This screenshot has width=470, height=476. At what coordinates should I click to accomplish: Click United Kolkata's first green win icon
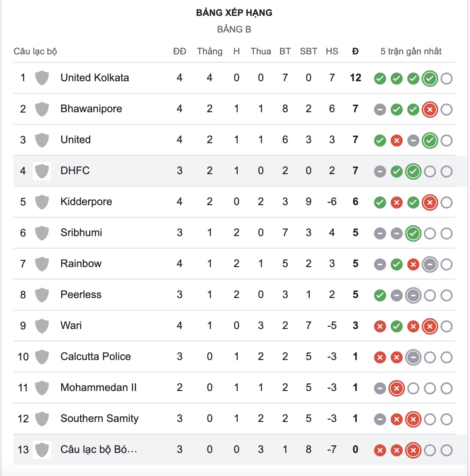pos(380,79)
